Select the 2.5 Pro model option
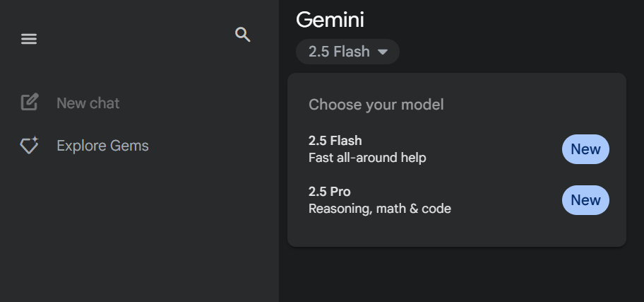The height and width of the screenshot is (302, 644). click(457, 200)
